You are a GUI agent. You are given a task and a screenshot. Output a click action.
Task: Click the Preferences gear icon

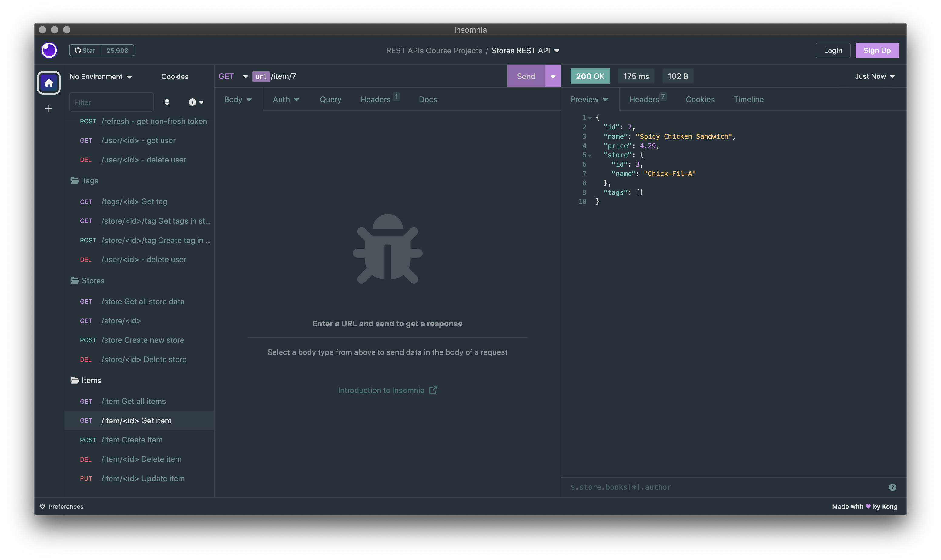tap(43, 506)
